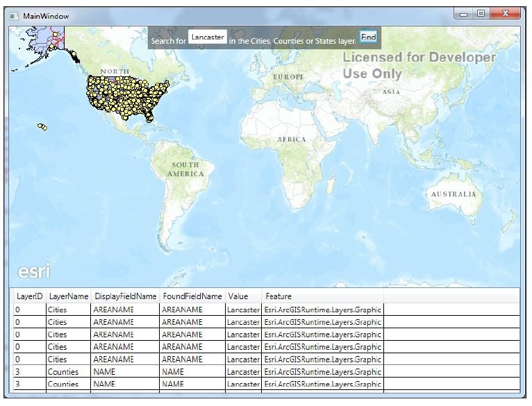Click the Find button

368,37
